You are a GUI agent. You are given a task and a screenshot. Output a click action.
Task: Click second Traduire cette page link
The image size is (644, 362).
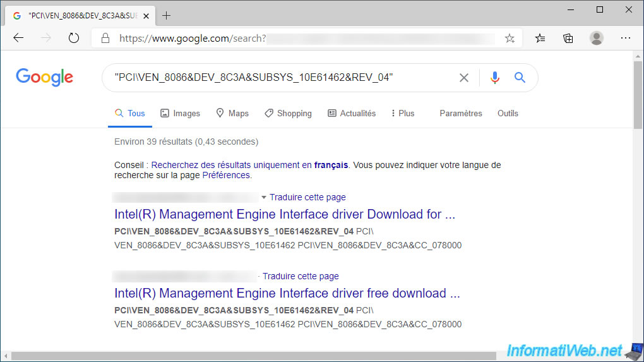(x=301, y=276)
